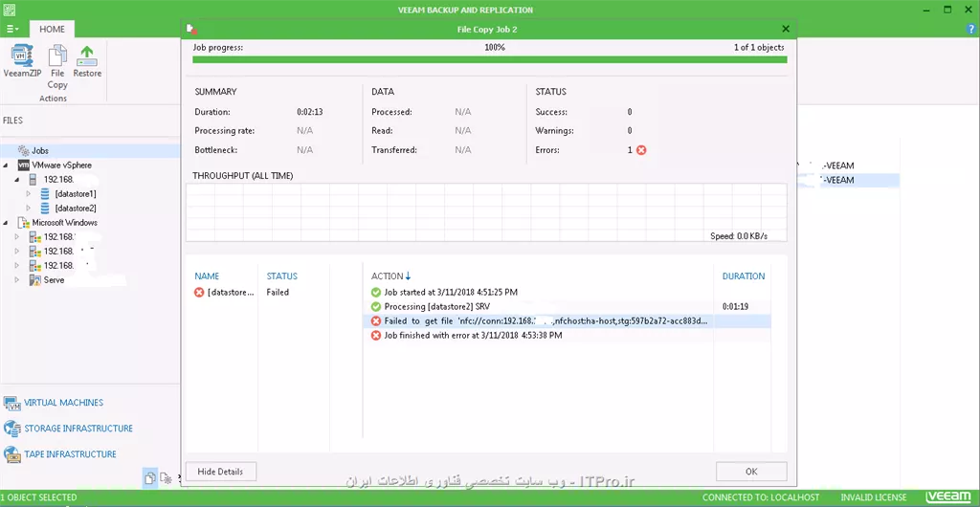Click the file-with-gear icon in navigation footer
Viewport: 980px width, 507px height.
pyautogui.click(x=166, y=477)
